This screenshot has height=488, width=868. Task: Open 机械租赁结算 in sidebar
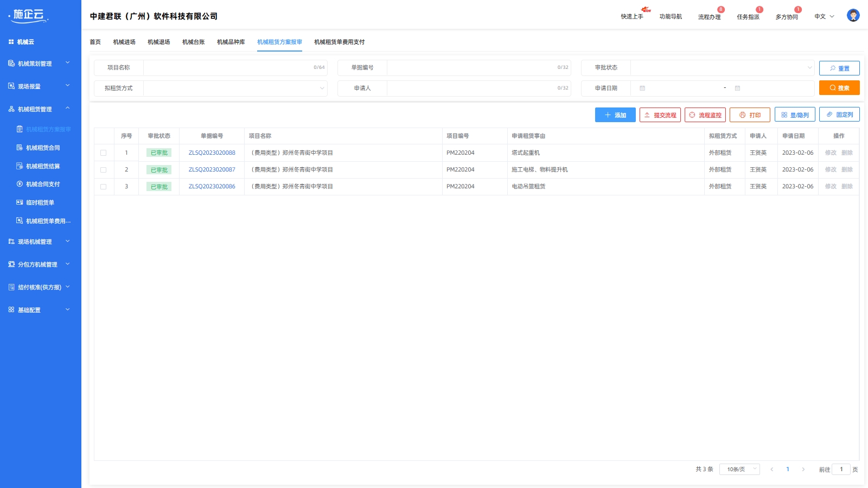[43, 166]
